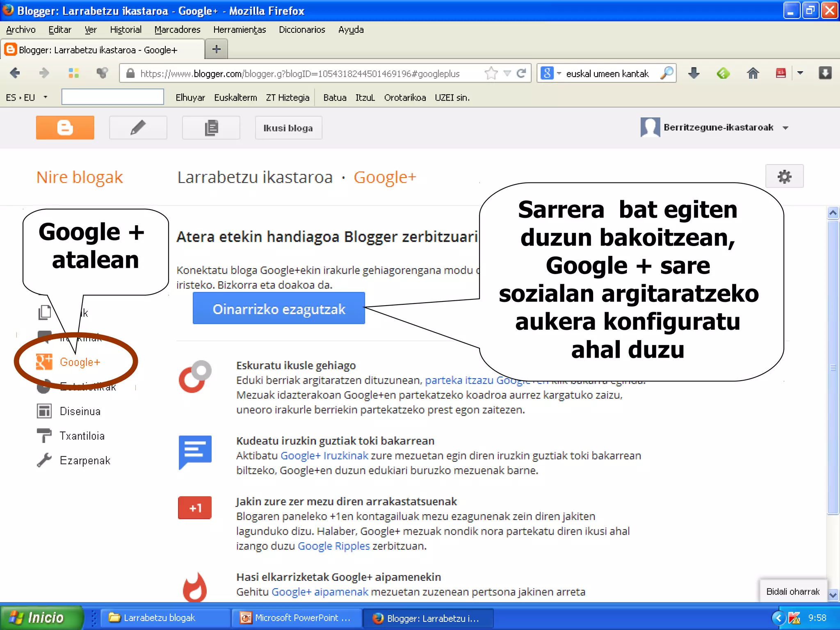840x630 pixels.
Task: Click the Inicio start button
Action: click(41, 617)
